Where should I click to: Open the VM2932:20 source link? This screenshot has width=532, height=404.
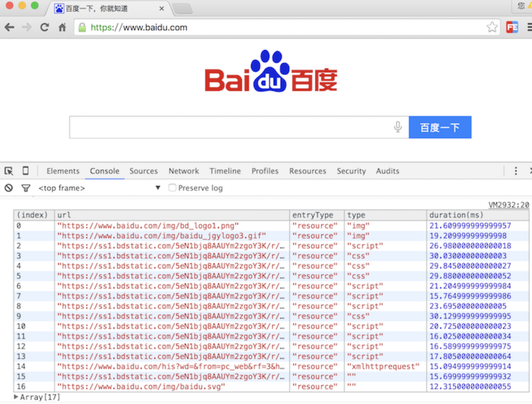click(508, 205)
